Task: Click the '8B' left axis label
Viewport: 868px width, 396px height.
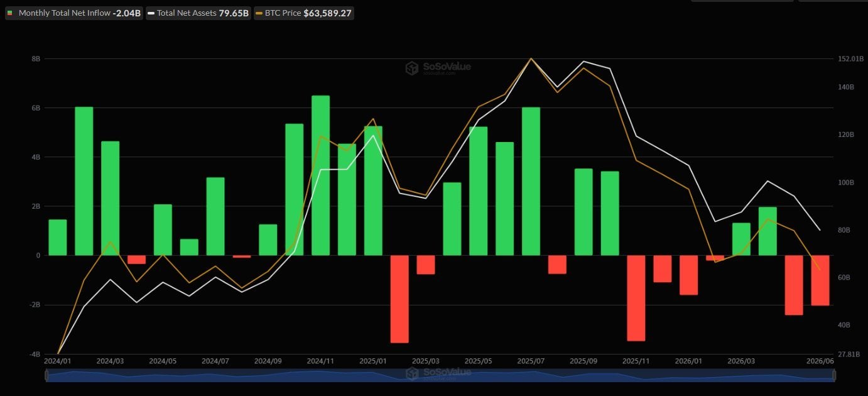Action: pos(35,58)
